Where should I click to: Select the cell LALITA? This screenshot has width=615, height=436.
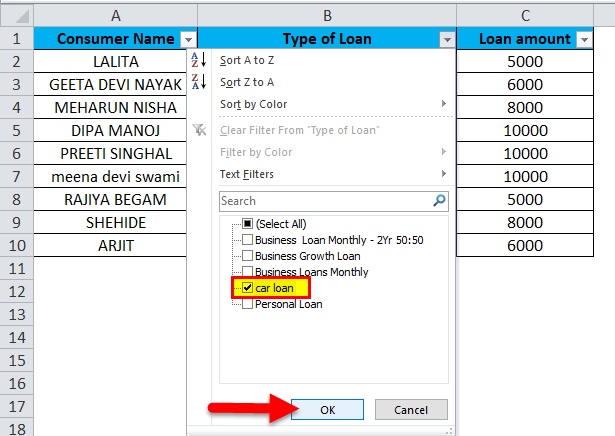click(x=110, y=62)
